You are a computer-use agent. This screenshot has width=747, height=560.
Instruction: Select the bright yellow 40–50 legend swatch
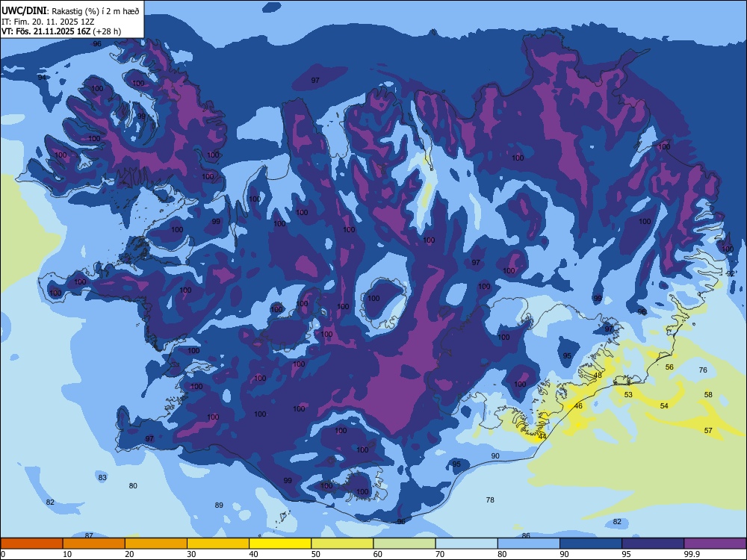(280, 544)
